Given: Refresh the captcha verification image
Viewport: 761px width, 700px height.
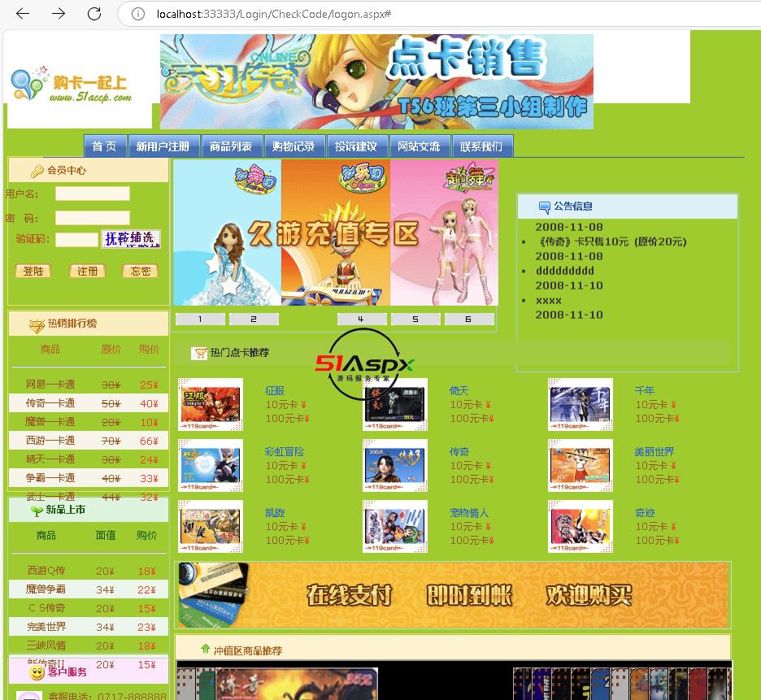Looking at the screenshot, I should (x=131, y=239).
